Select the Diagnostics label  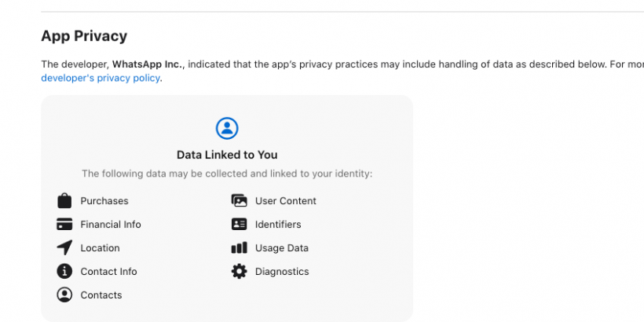(x=282, y=272)
